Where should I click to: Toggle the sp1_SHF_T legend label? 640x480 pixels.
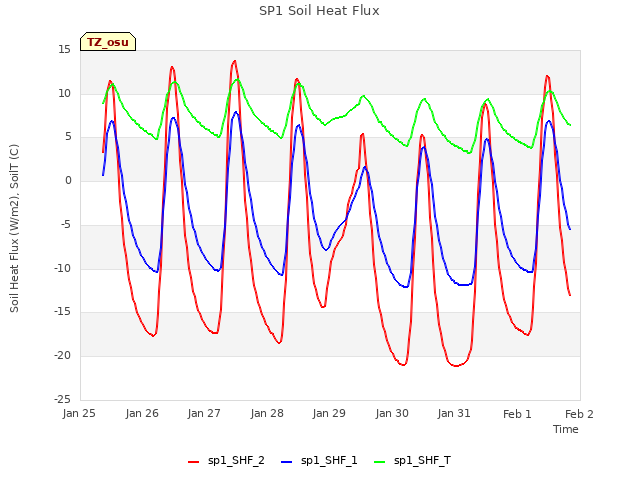click(x=422, y=460)
